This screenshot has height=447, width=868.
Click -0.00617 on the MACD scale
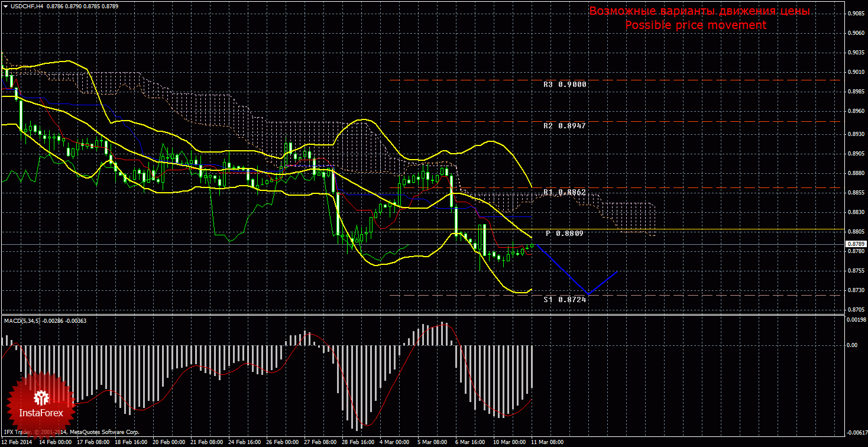pos(856,432)
